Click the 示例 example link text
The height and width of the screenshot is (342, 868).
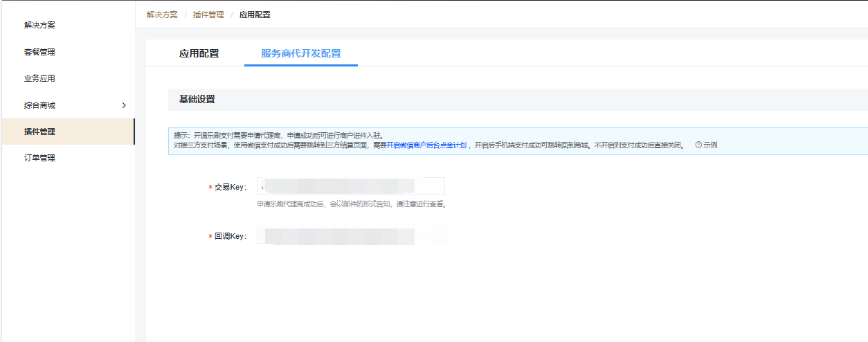(x=710, y=145)
